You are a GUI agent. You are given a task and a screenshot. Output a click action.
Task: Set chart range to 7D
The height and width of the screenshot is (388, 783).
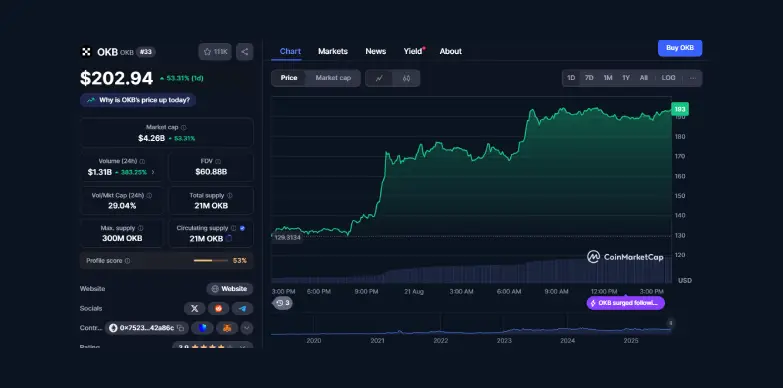pyautogui.click(x=589, y=78)
